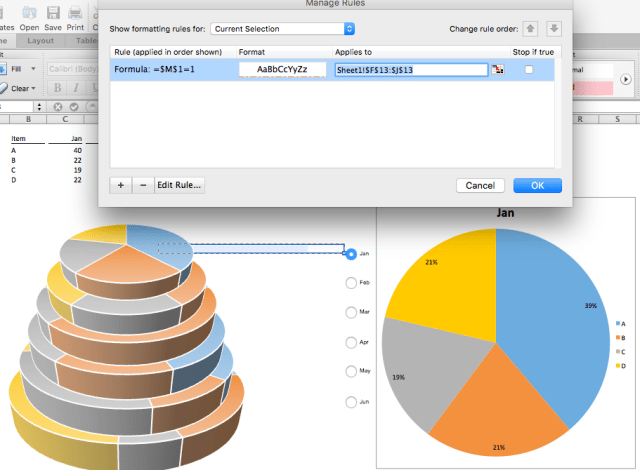
Task: Click the range selector icon beside Applies to
Action: 498,69
